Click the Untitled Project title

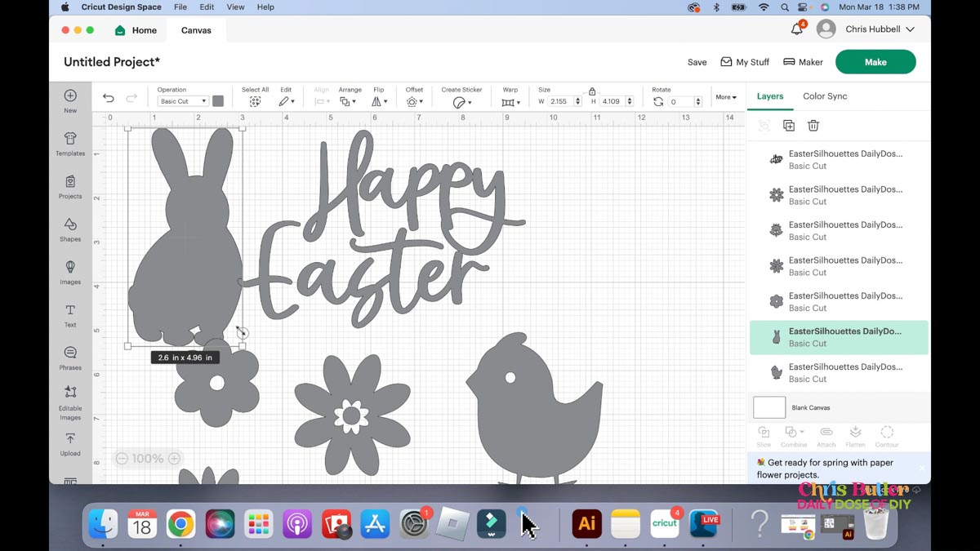(112, 62)
